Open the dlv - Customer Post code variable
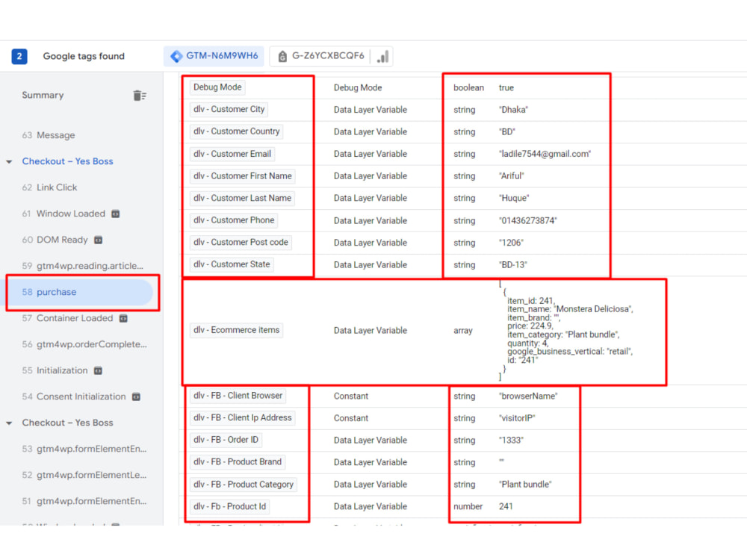 [x=241, y=243]
